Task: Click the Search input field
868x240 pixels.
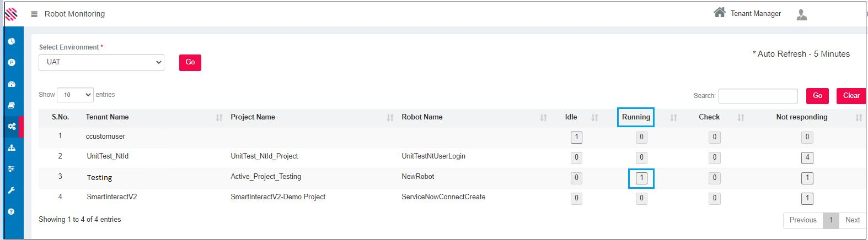Action: point(758,96)
